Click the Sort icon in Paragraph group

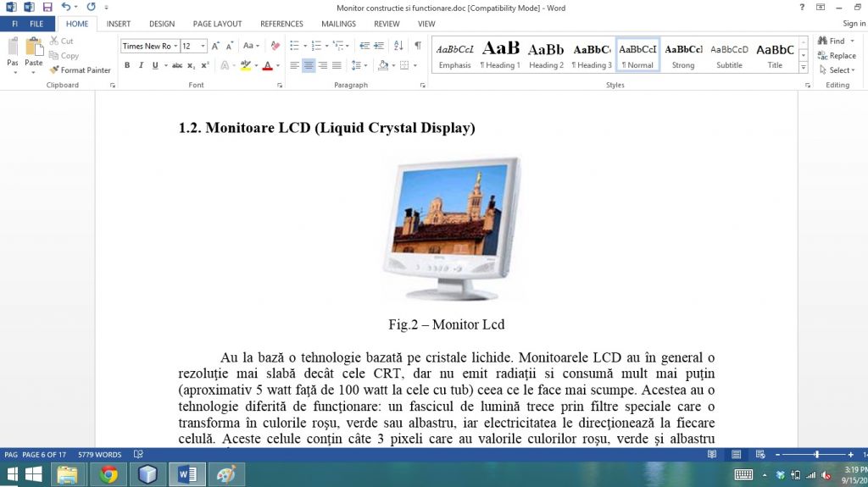click(x=399, y=46)
